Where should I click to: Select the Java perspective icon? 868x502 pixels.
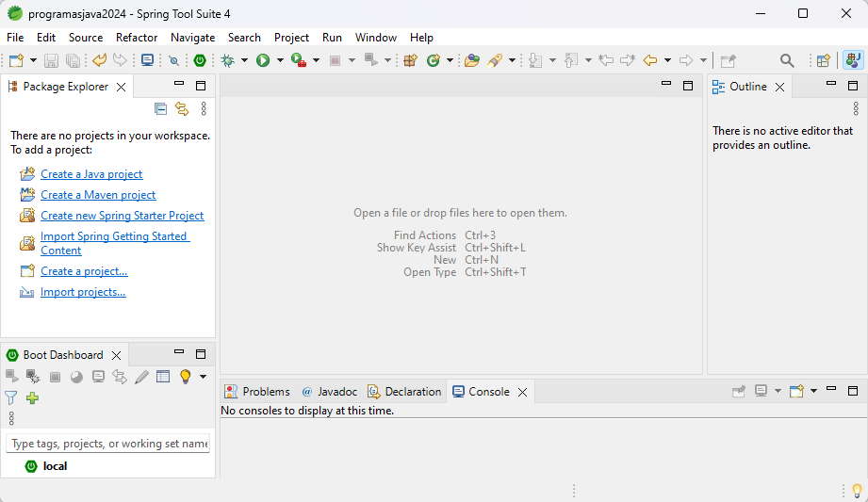(x=853, y=59)
